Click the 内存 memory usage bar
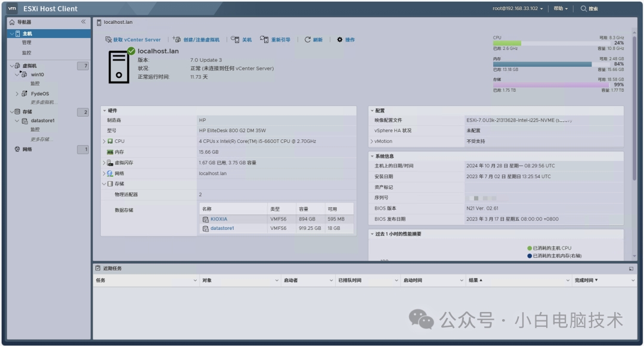The width and height of the screenshot is (644, 346). pos(551,64)
